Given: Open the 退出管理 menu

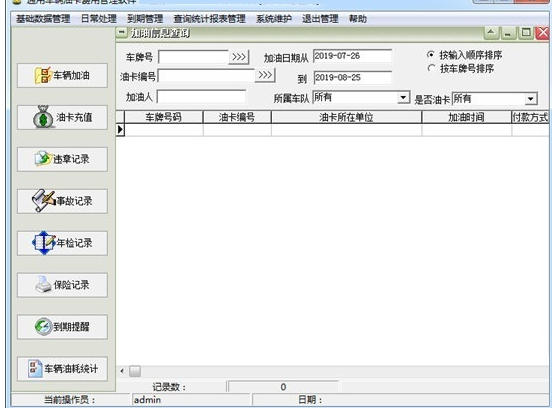Looking at the screenshot, I should click(x=320, y=18).
